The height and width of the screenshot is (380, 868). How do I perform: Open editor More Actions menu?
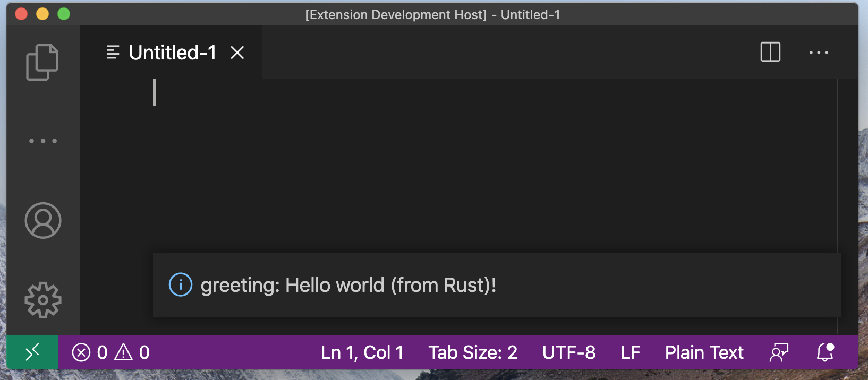(x=818, y=53)
